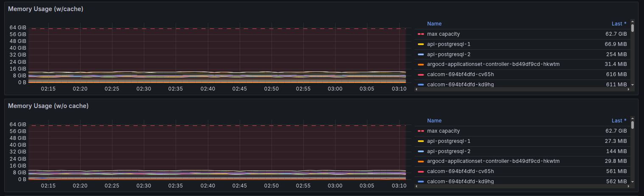
Task: Open the Memory Usage (w/cache) panel title
Action: (45, 9)
